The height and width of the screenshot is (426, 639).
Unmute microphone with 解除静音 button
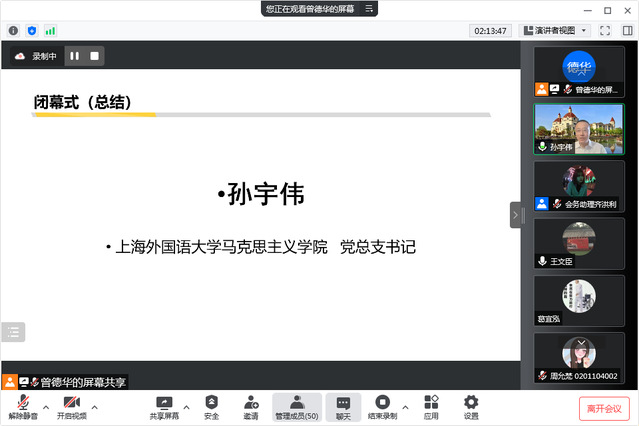pos(22,404)
